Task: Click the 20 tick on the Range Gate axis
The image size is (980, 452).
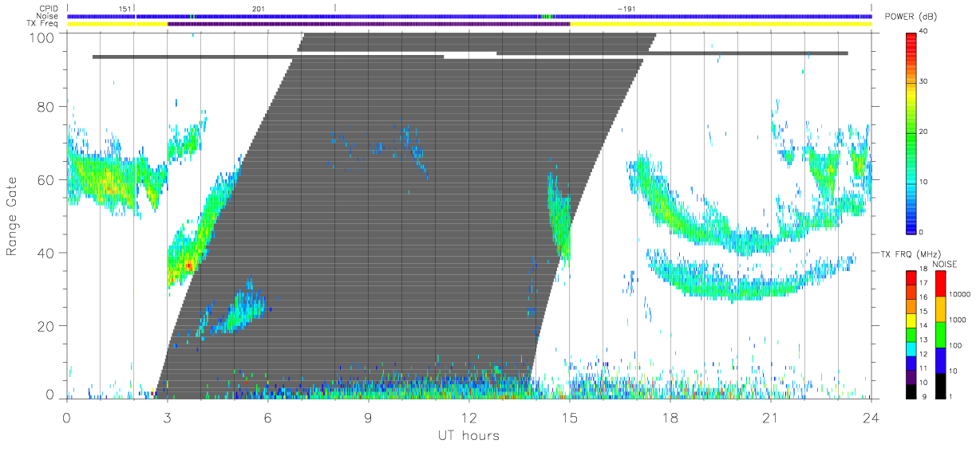Action: [x=46, y=326]
